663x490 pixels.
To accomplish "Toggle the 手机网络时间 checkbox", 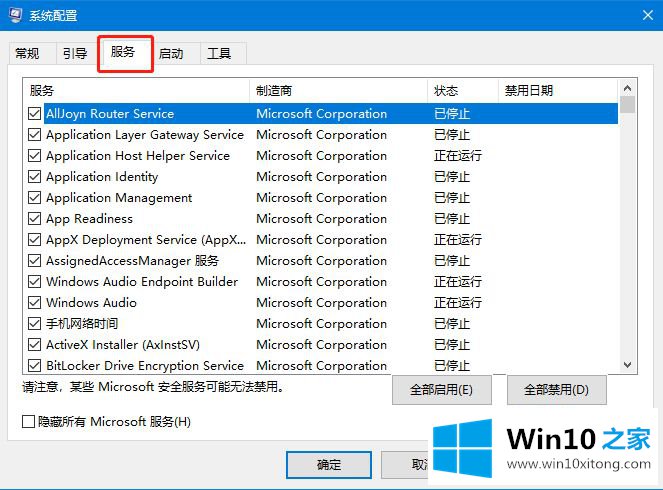I will pyautogui.click(x=34, y=323).
